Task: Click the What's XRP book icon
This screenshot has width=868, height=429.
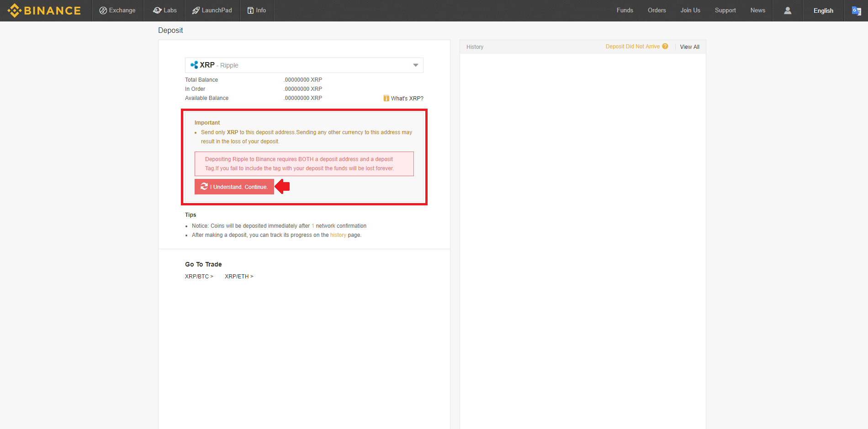Action: tap(386, 98)
